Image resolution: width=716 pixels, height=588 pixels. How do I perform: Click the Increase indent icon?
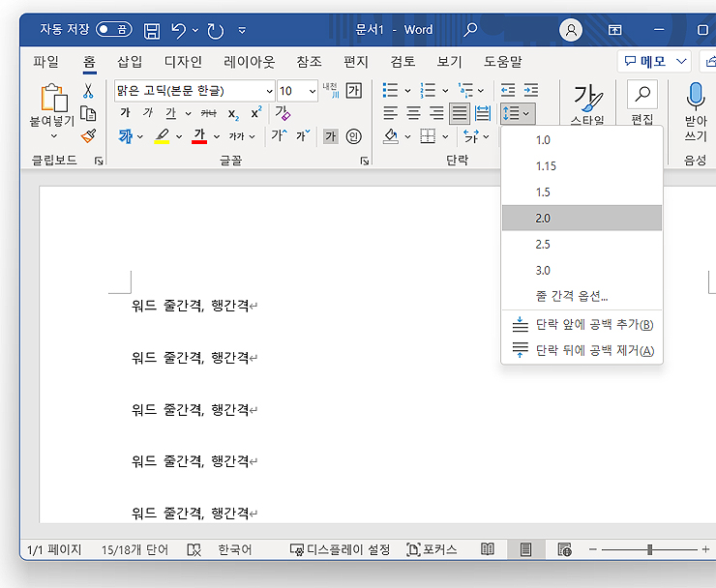point(531,90)
